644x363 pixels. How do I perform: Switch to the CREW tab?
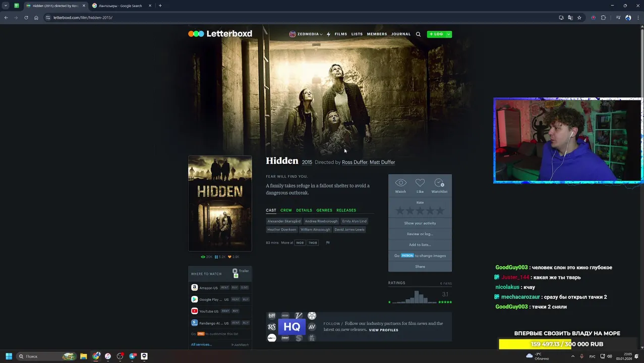point(286,210)
